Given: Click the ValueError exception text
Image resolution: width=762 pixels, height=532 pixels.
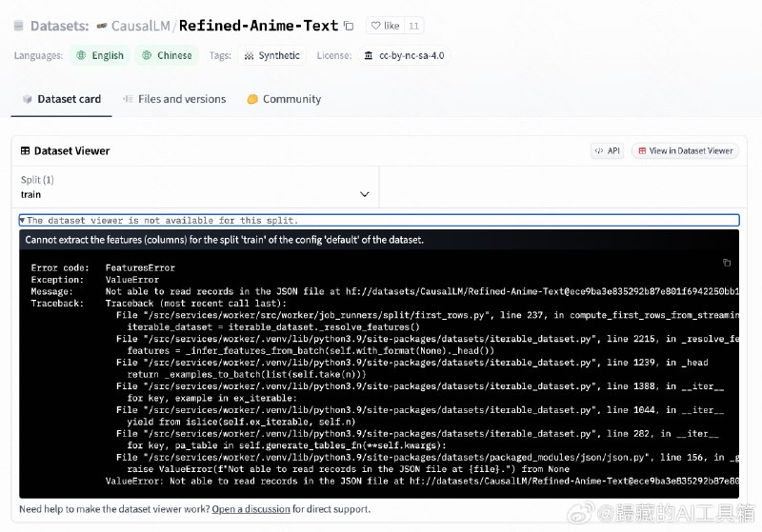Looking at the screenshot, I should pos(132,280).
